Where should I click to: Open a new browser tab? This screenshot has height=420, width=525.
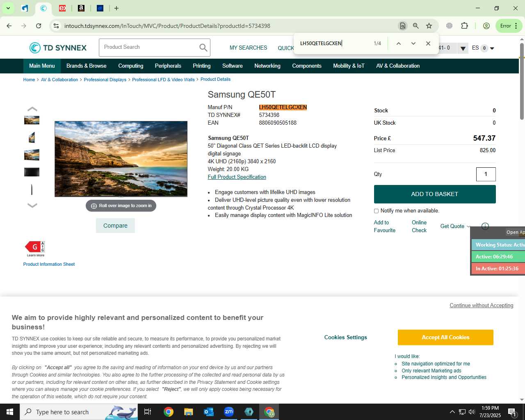(116, 8)
